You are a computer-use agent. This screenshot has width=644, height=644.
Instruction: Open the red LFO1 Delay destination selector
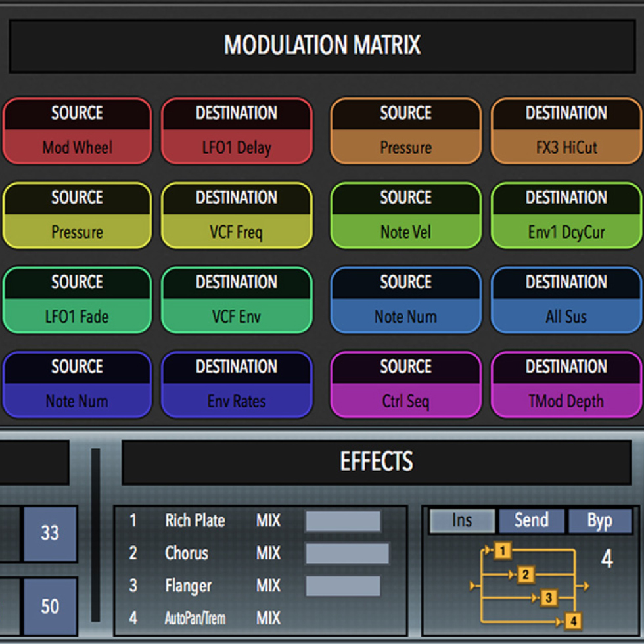pyautogui.click(x=237, y=131)
